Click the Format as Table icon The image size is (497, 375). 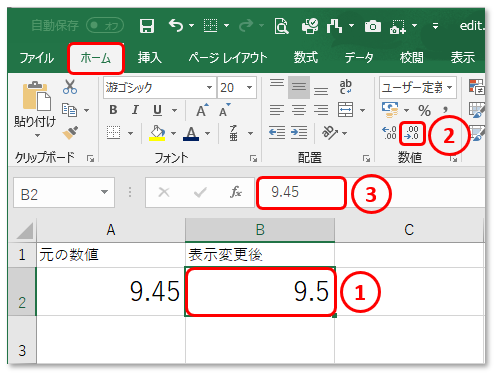(x=477, y=110)
